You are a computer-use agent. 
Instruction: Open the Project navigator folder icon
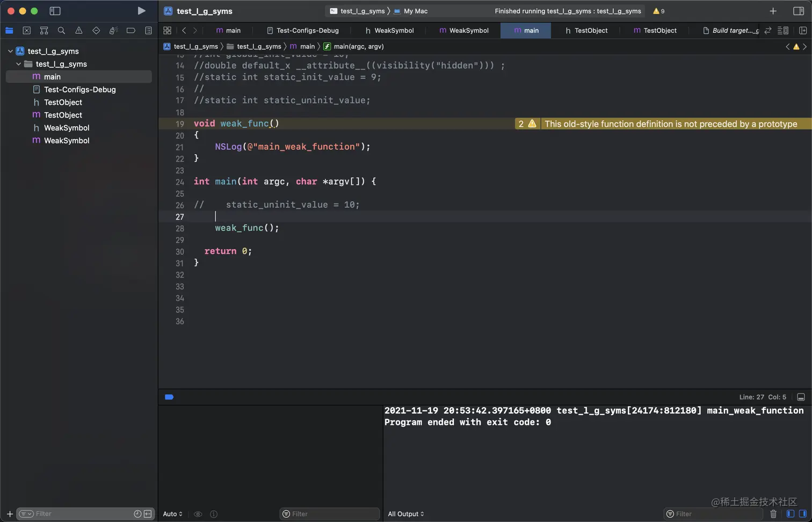click(9, 31)
